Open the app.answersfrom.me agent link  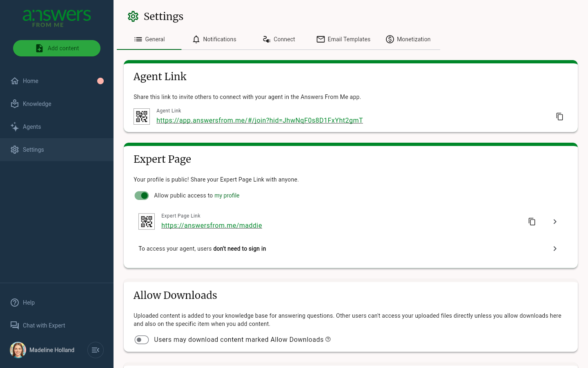(260, 120)
